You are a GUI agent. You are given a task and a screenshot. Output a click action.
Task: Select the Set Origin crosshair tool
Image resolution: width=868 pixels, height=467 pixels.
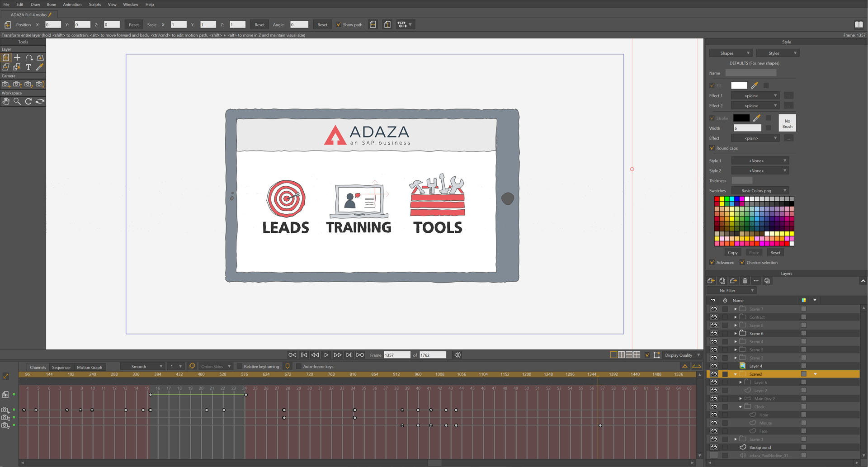coord(17,57)
